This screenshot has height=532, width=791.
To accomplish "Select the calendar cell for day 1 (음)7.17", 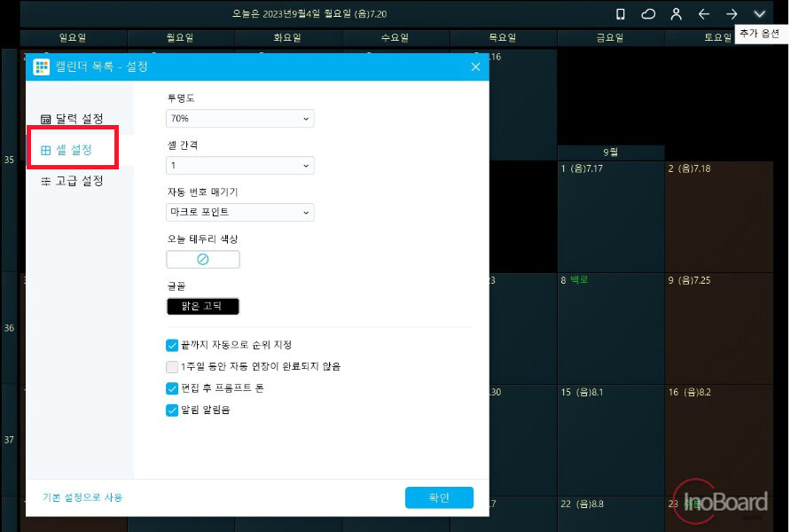I will coord(611,216).
